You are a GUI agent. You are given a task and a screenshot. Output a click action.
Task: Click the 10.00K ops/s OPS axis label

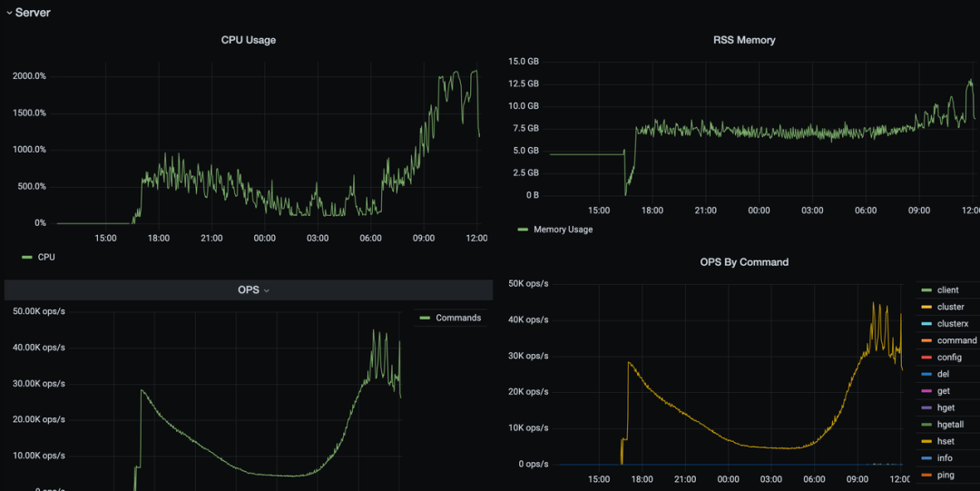(39, 456)
